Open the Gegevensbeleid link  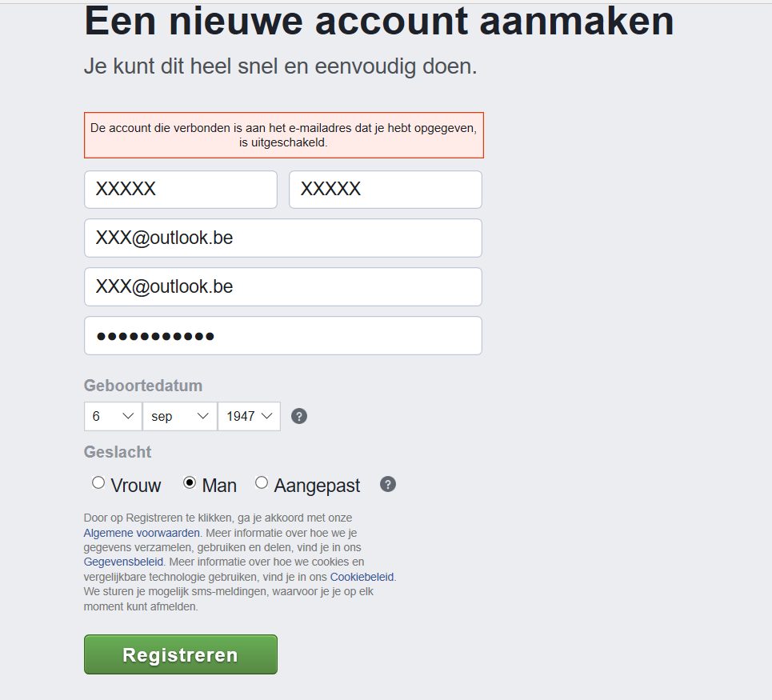[x=123, y=562]
